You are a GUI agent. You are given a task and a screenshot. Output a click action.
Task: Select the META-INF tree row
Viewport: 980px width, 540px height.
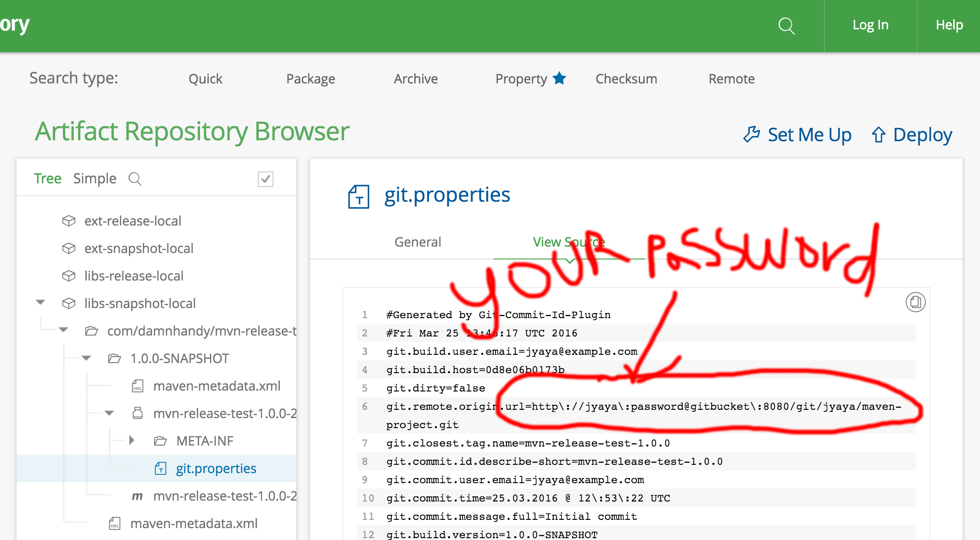(x=205, y=441)
